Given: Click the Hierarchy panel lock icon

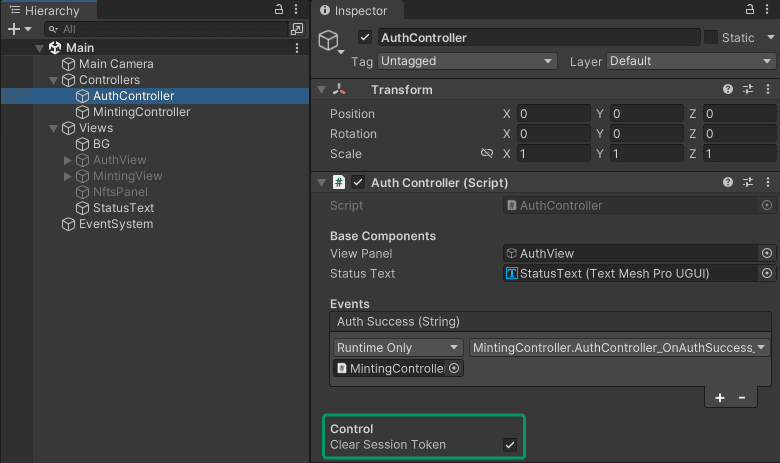Looking at the screenshot, I should [279, 10].
